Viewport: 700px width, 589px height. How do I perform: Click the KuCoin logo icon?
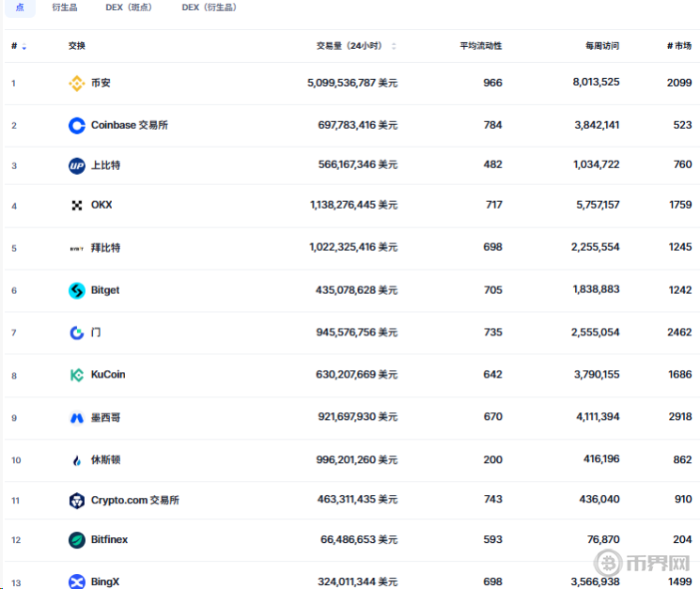(77, 375)
